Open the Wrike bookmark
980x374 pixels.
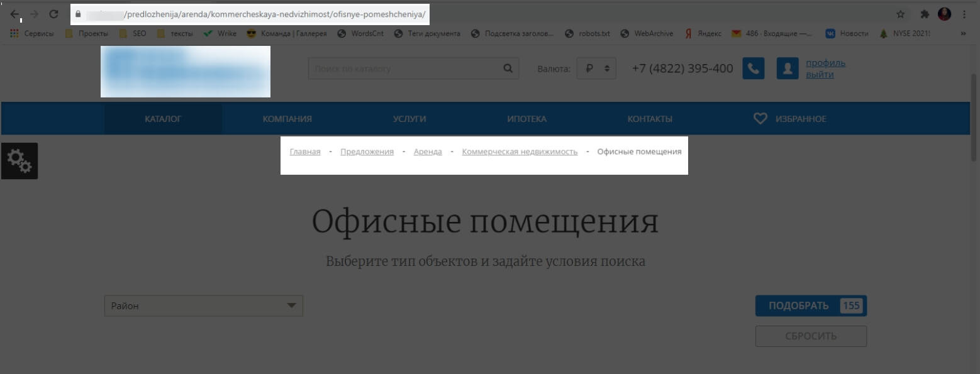pyautogui.click(x=220, y=33)
